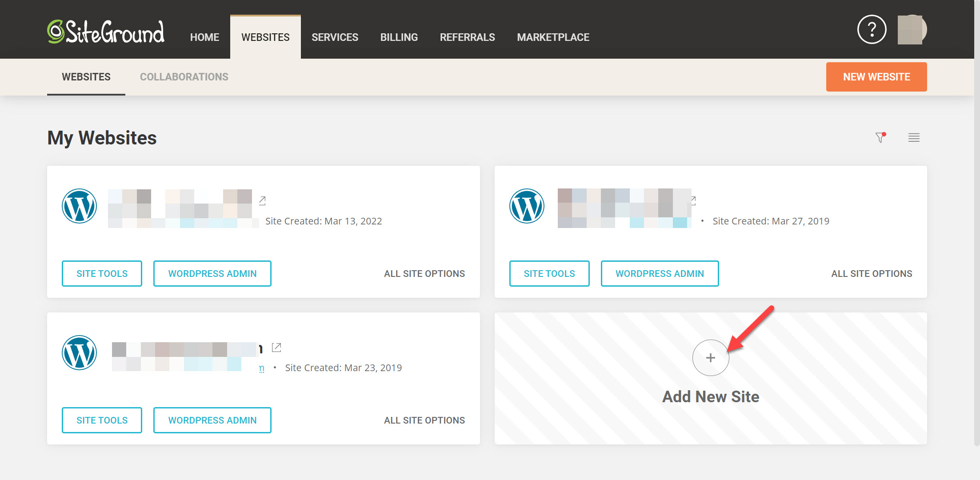The image size is (980, 480).
Task: Expand ALL SITE OPTIONS for Mar 23, 2019 site
Action: click(x=424, y=420)
